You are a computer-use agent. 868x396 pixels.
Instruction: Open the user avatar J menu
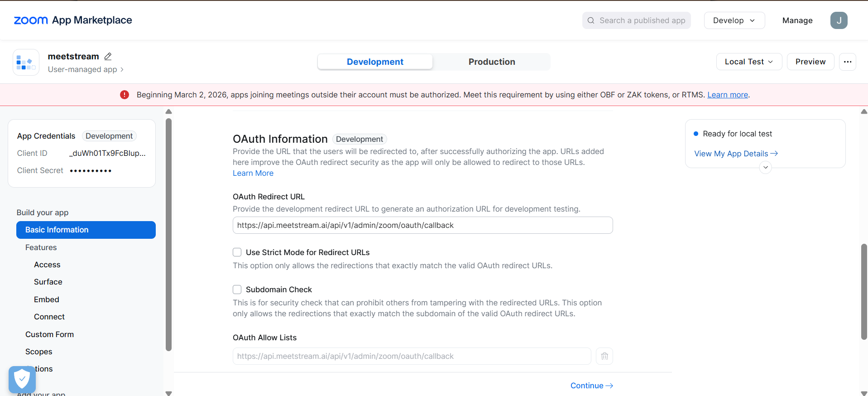(839, 20)
